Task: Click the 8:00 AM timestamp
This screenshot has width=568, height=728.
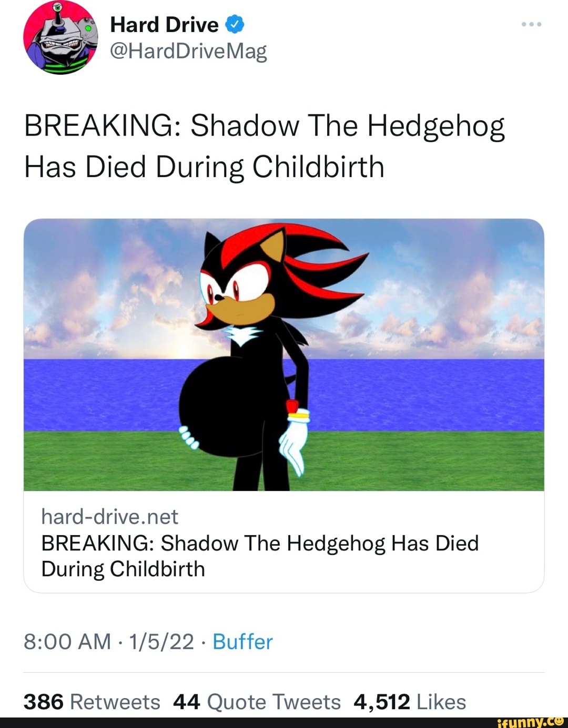Action: pos(67,642)
